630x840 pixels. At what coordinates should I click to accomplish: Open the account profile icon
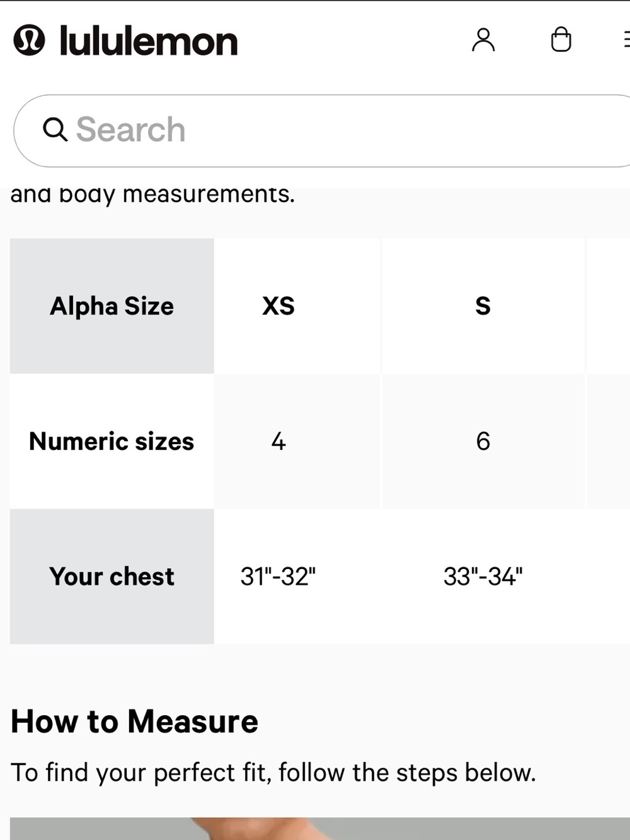click(x=483, y=40)
